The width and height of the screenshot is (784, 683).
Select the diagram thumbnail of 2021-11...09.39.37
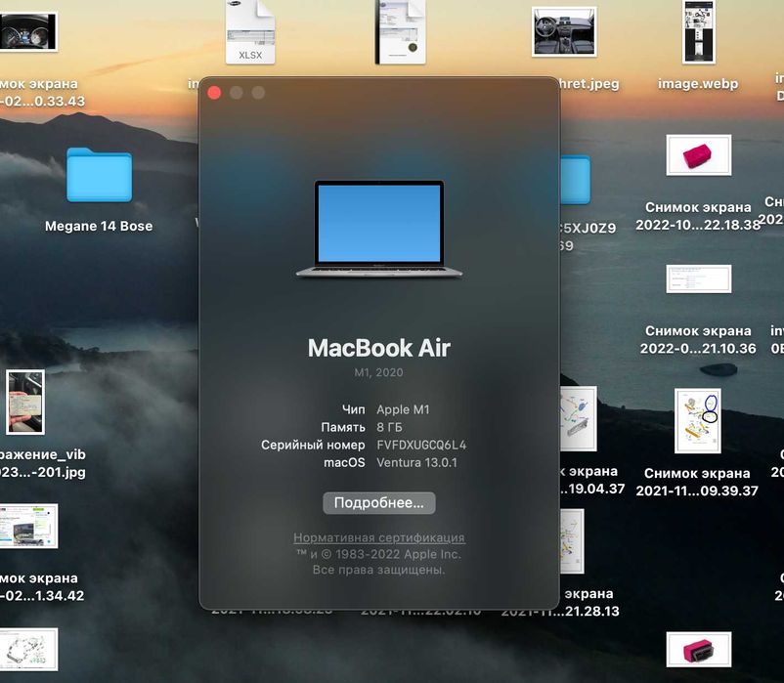point(698,421)
